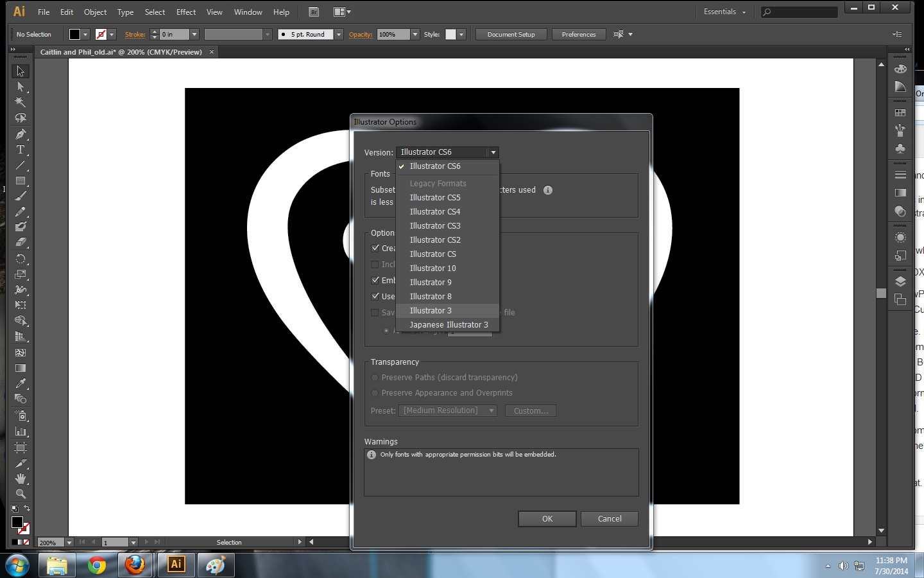
Task: Open the Preset Medium Resolution dropdown
Action: (x=448, y=410)
